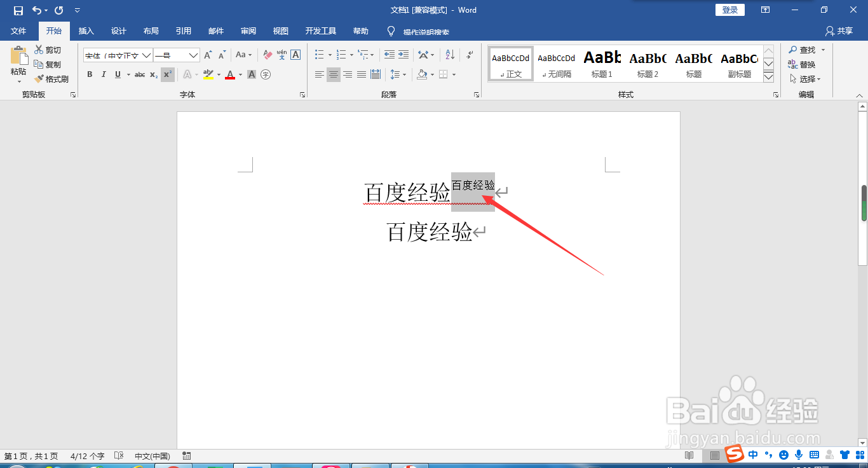Click the yellow text highlight color button

(x=208, y=74)
